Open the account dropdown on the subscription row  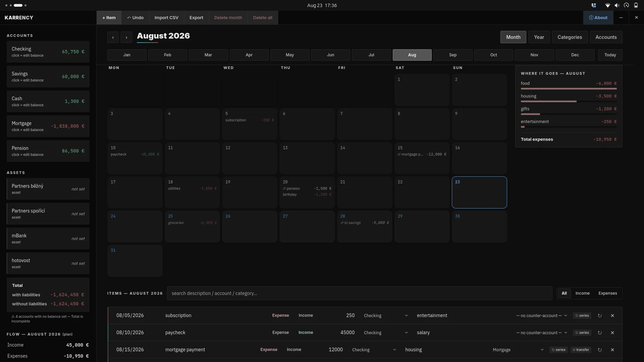[386, 316]
